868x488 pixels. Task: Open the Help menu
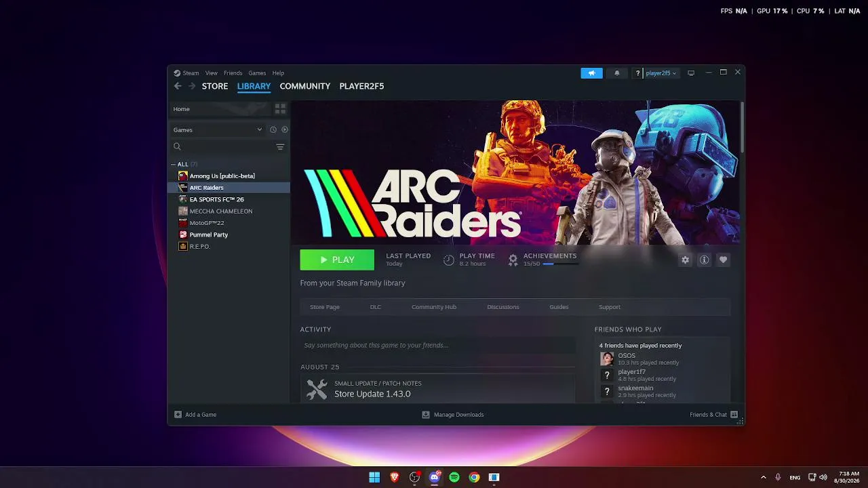tap(278, 73)
